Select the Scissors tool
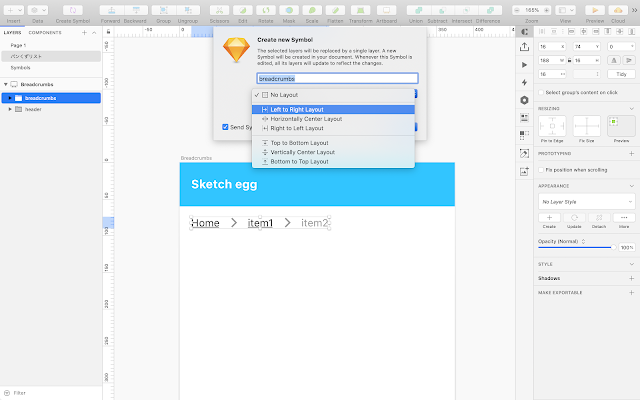Image resolution: width=640 pixels, height=400 pixels. pos(219,10)
